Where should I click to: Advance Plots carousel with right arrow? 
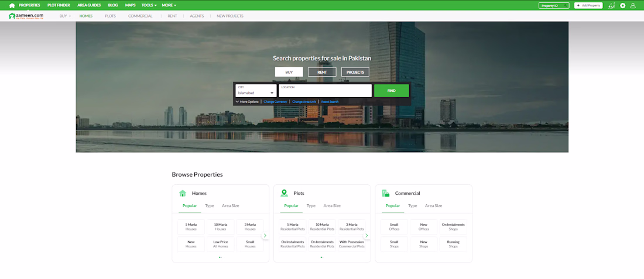(366, 236)
